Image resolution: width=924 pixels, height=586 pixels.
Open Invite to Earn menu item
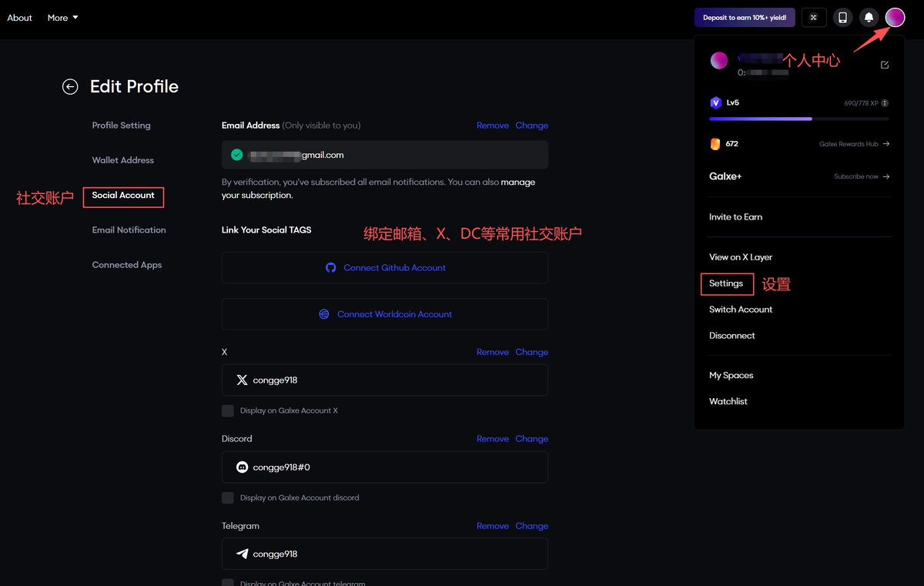(735, 217)
